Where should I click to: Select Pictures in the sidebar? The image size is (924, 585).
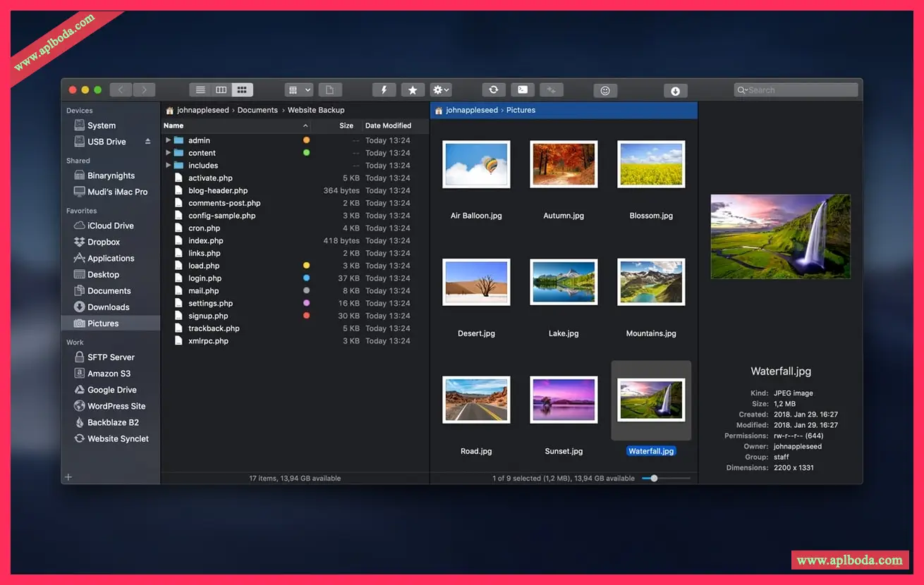tap(111, 323)
